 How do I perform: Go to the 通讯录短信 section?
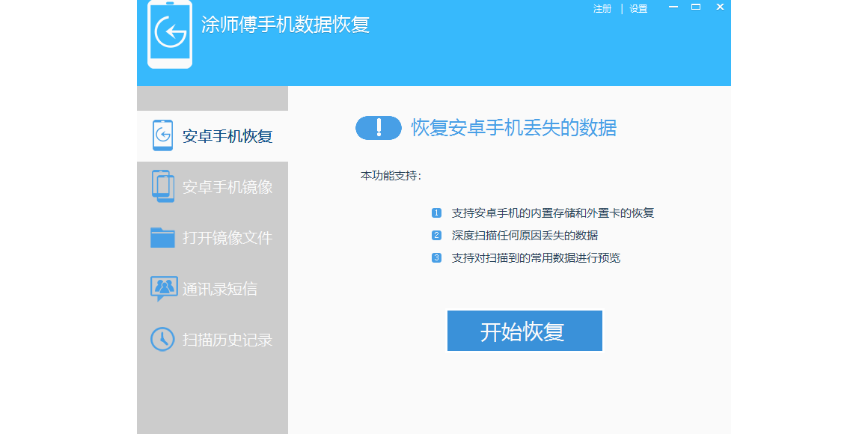tap(220, 289)
